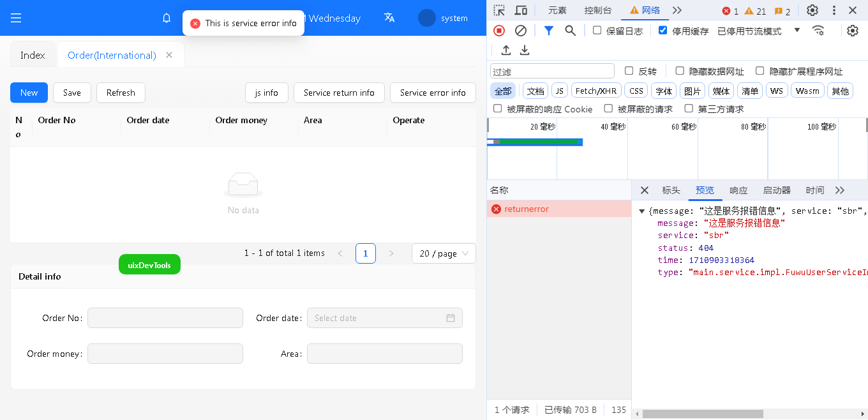
Task: Show more request detail tabs chevron
Action: 840,190
